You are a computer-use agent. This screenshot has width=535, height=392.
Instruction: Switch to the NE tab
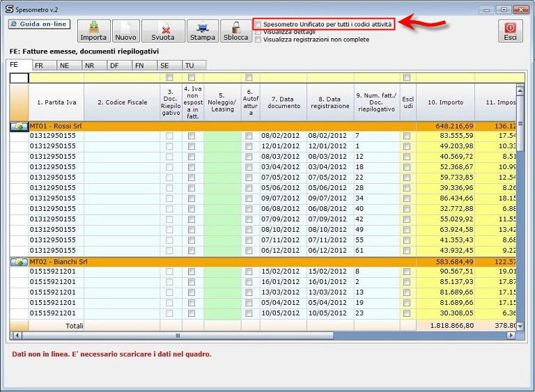point(69,65)
